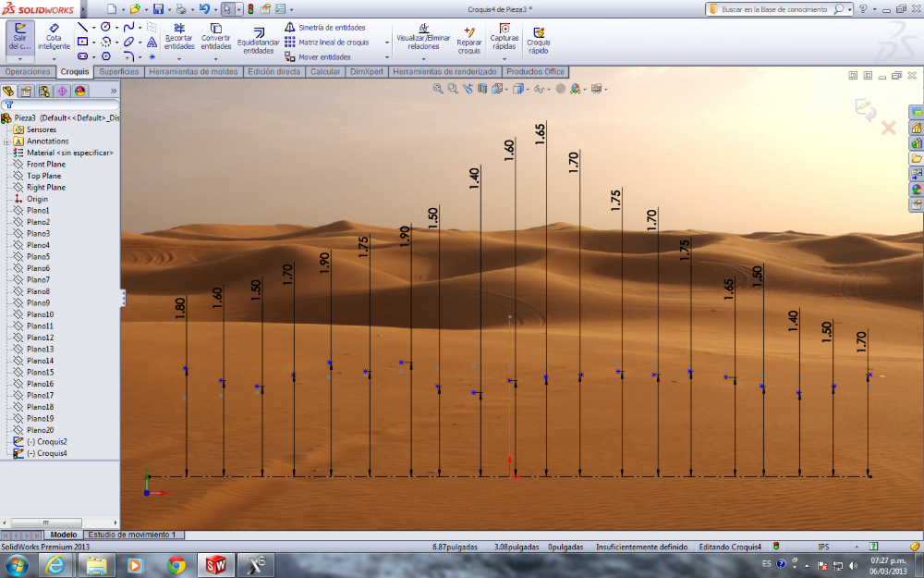Click the Salir del croquis sketch button
This screenshot has height=578, width=924.
point(20,37)
